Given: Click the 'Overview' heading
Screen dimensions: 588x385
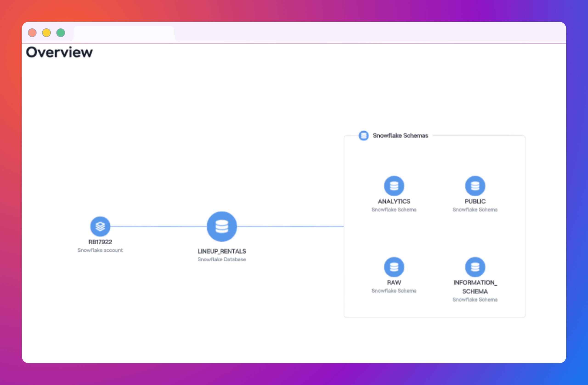Looking at the screenshot, I should point(59,52).
